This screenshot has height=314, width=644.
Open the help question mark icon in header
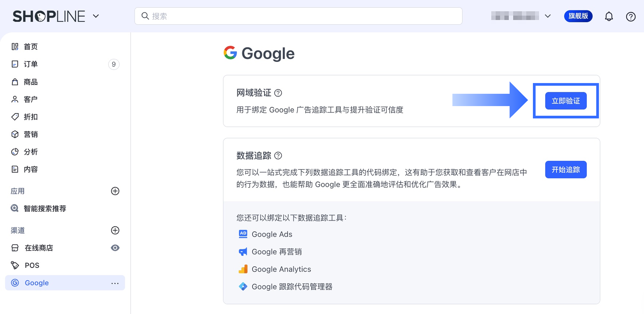tap(631, 17)
